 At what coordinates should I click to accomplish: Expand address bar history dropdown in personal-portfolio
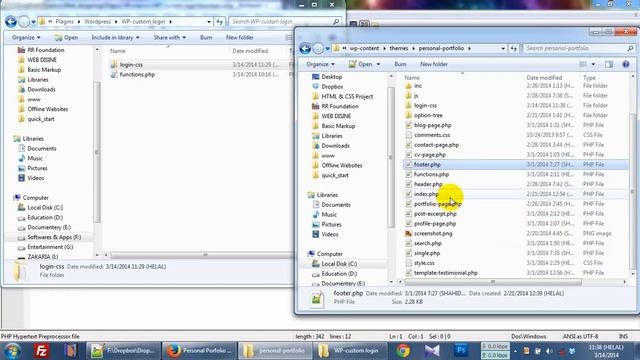point(503,48)
